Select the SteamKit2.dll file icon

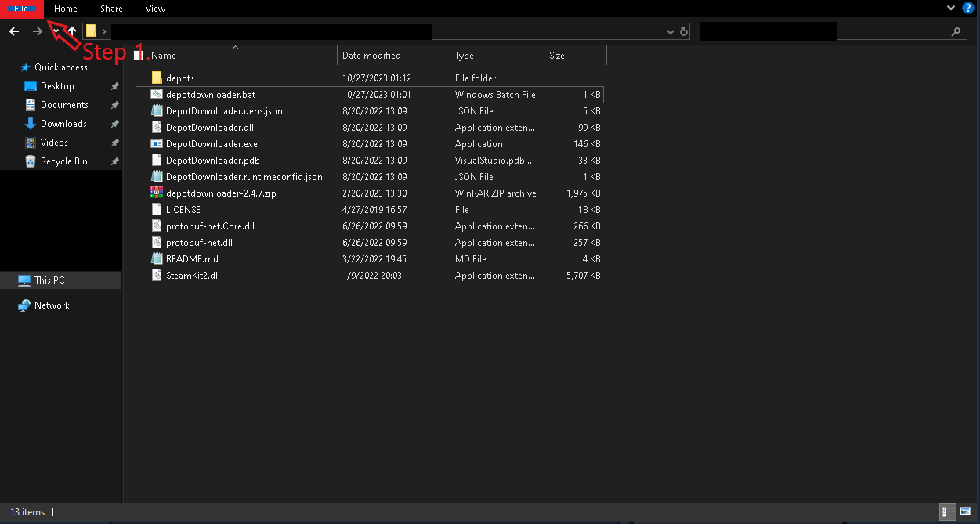coord(157,276)
